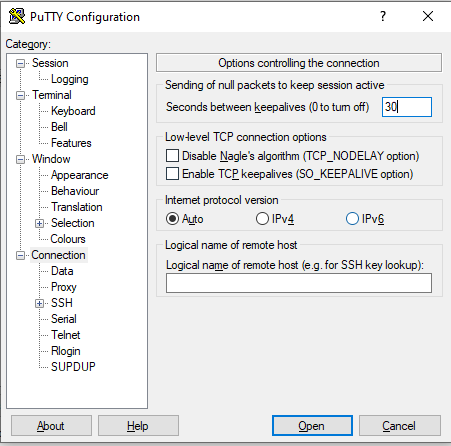The width and height of the screenshot is (451, 446).
Task: Expand the Selection tree node
Action: [x=39, y=223]
